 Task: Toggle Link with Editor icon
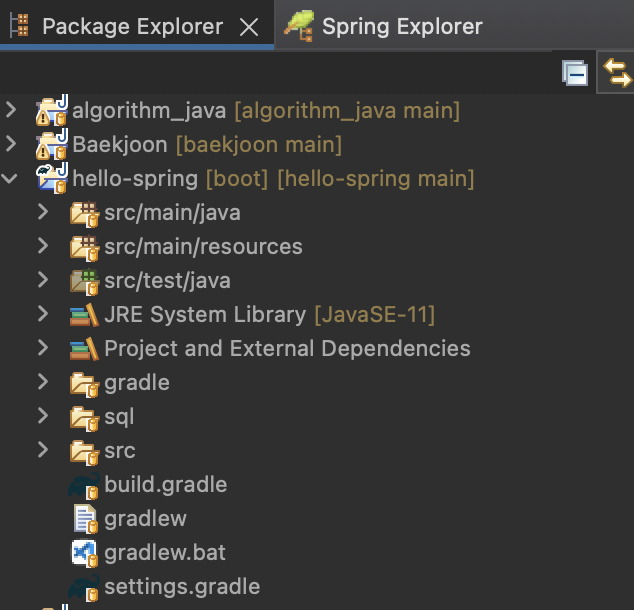tap(617, 73)
